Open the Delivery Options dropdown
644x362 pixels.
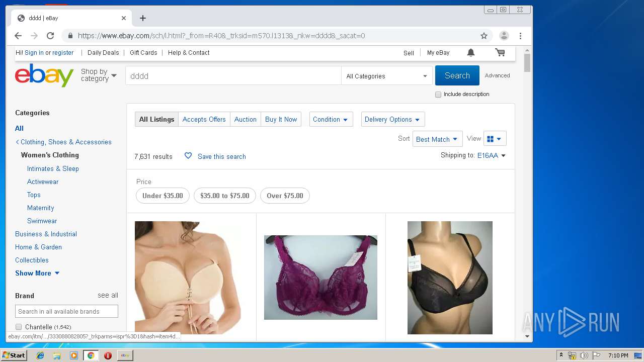point(393,119)
